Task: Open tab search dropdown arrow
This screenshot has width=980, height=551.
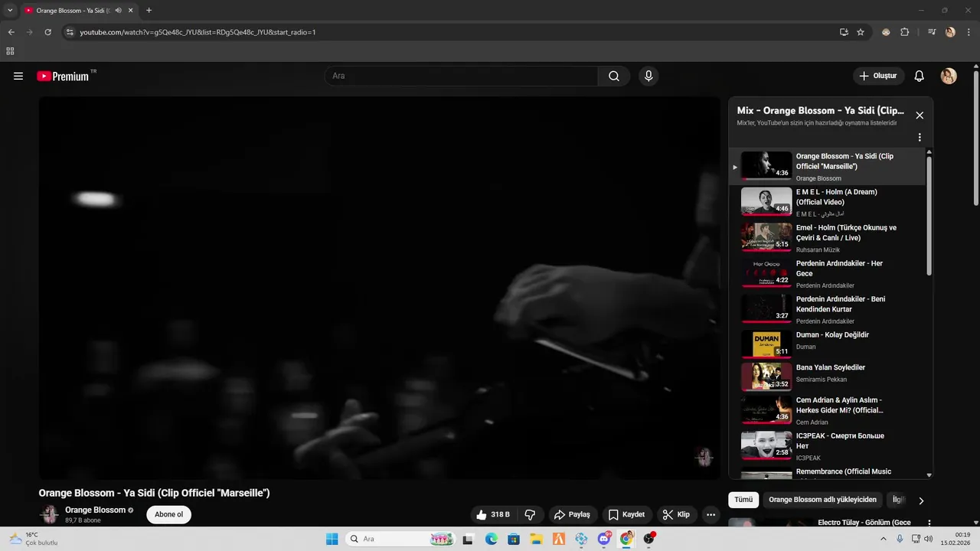Action: tap(10, 11)
